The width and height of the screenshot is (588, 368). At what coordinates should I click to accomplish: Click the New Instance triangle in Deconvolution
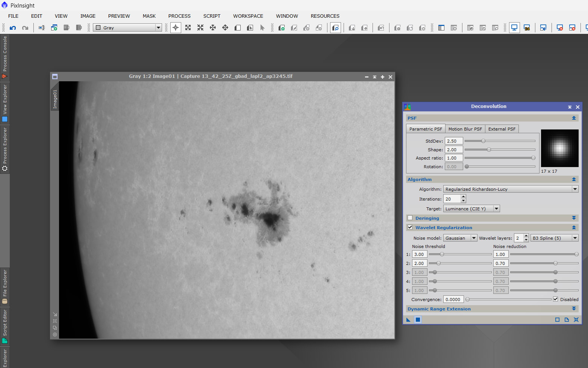point(408,320)
